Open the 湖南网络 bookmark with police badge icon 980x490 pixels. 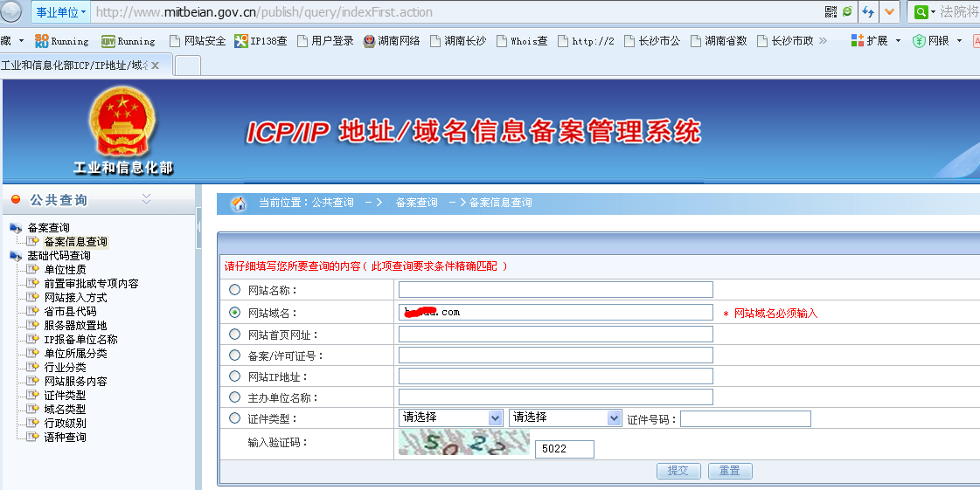coord(370,41)
